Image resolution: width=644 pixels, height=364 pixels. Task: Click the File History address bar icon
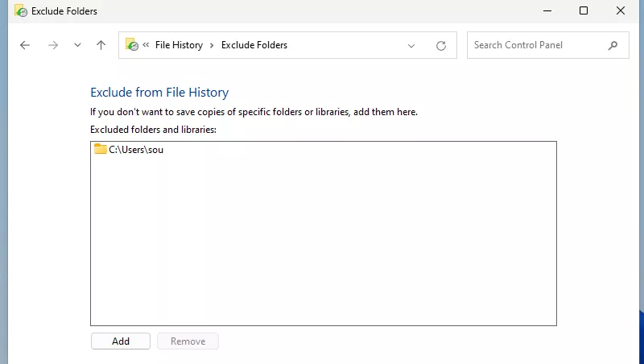[132, 45]
